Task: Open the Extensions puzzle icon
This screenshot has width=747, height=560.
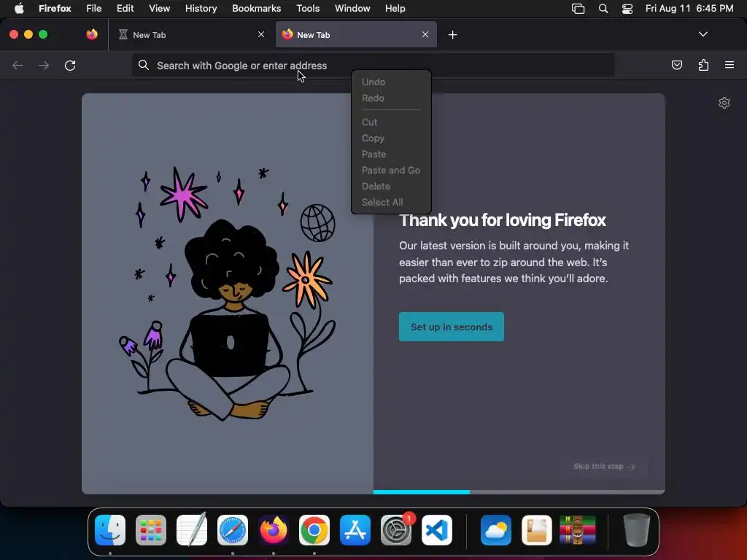Action: 703,65
